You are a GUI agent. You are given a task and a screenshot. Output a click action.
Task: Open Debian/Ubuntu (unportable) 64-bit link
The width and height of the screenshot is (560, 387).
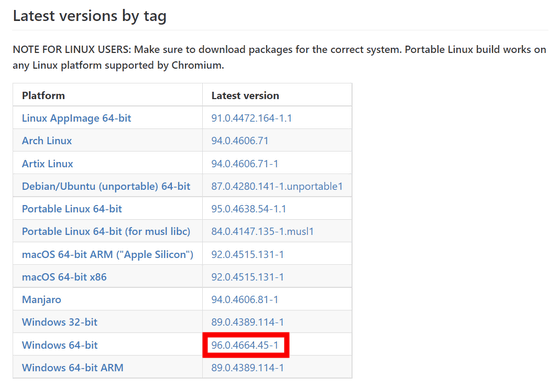point(106,186)
